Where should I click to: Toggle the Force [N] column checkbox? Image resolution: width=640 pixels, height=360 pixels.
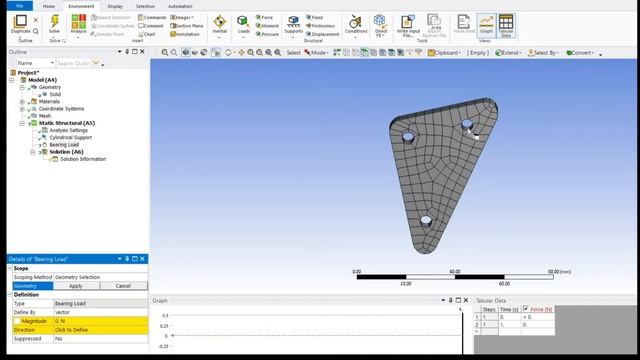(x=526, y=309)
